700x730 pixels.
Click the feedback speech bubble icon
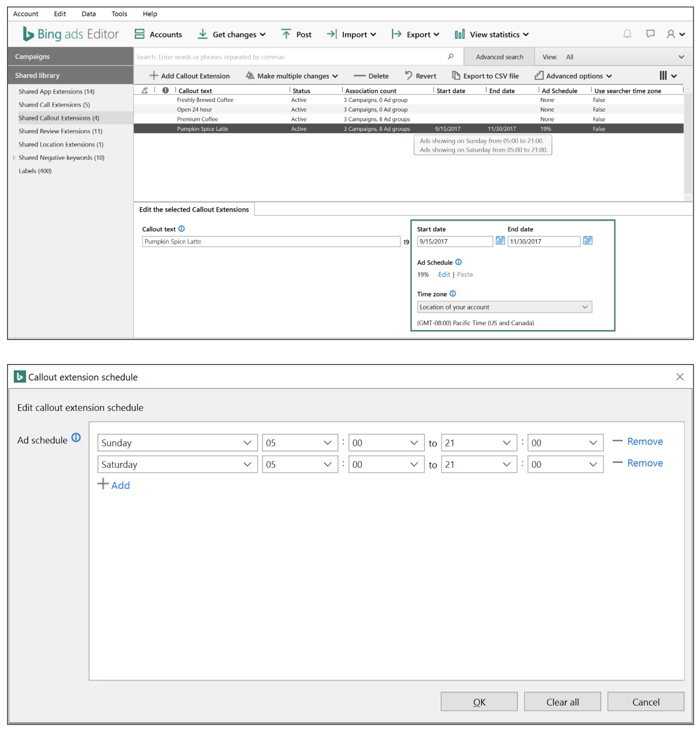tap(650, 34)
